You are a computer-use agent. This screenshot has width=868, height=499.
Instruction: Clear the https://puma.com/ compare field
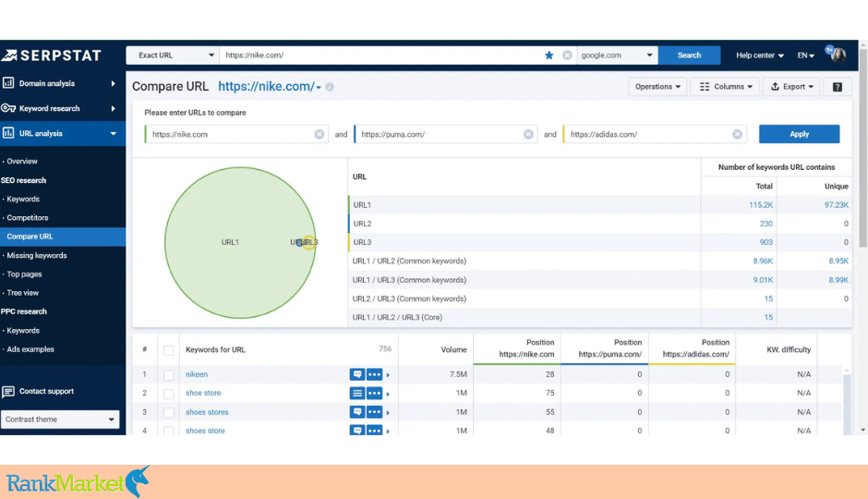[x=528, y=134]
